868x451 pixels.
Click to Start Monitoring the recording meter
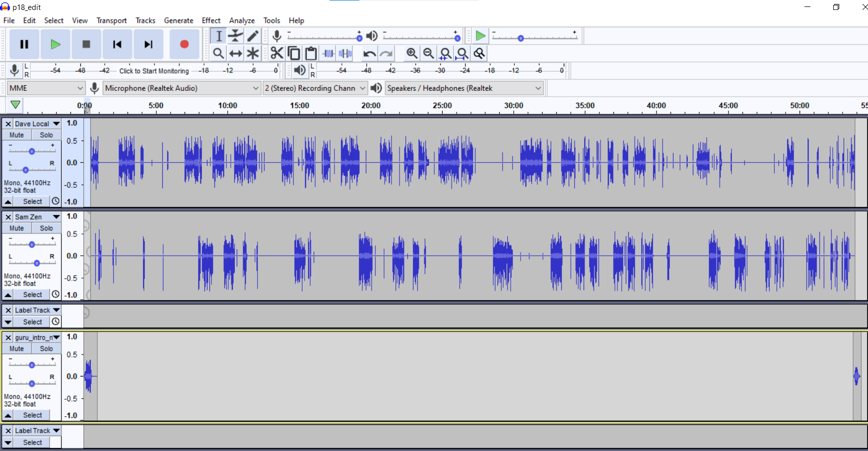(x=154, y=71)
